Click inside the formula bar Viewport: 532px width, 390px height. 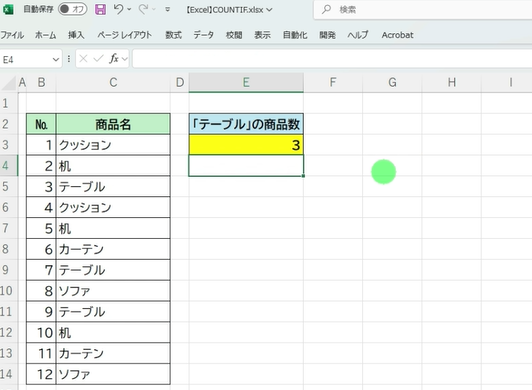point(332,59)
